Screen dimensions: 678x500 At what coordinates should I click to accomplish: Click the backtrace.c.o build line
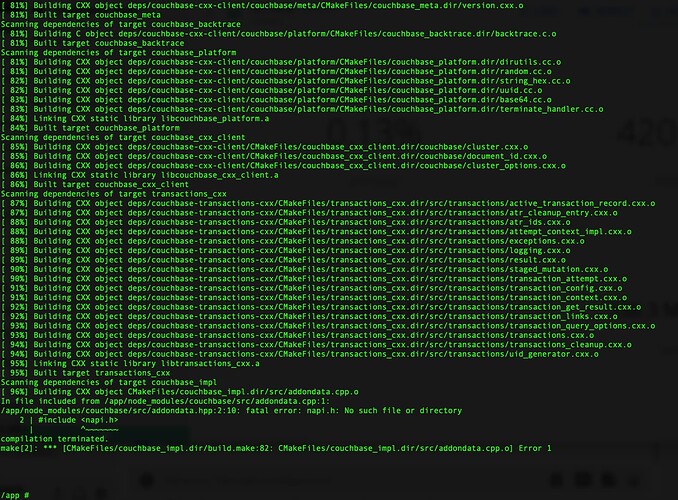[x=278, y=34]
